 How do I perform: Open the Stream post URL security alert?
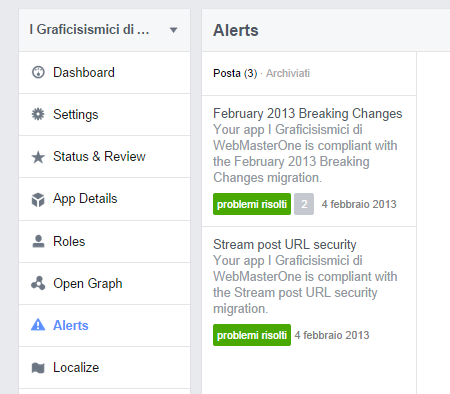click(285, 245)
